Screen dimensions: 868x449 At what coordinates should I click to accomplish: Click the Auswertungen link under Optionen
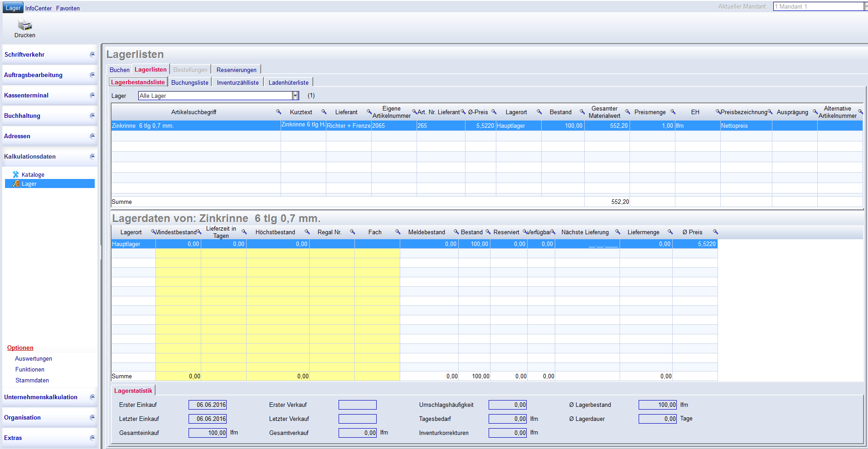34,358
